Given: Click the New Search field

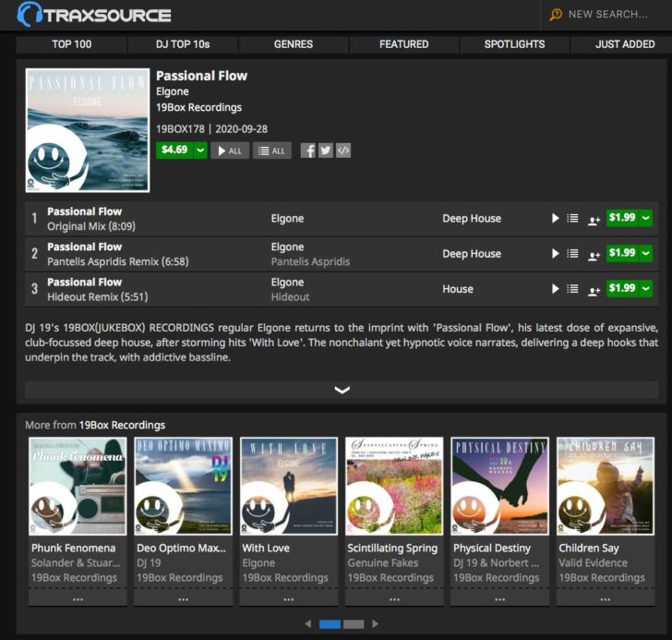Looking at the screenshot, I should (607, 15).
